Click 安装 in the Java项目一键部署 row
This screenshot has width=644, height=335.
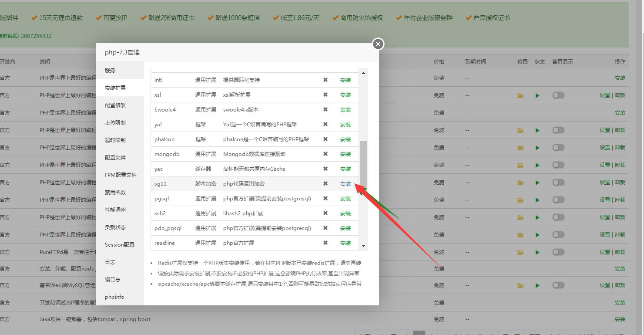pyautogui.click(x=620, y=319)
